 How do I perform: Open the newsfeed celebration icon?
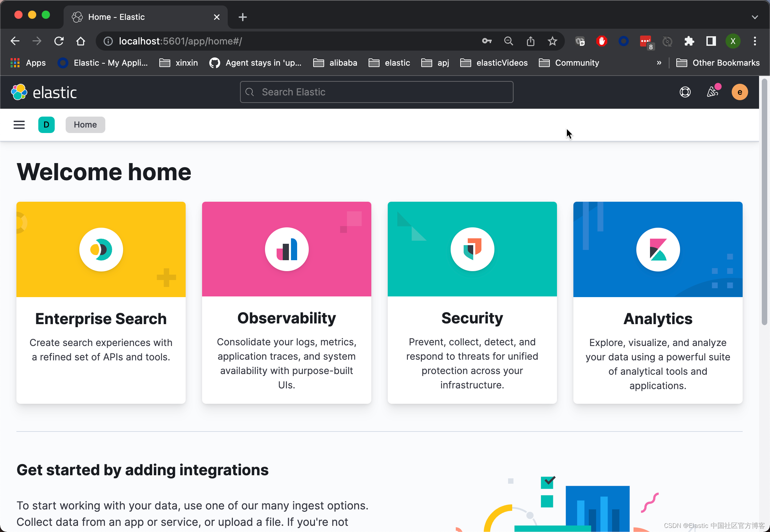point(713,92)
